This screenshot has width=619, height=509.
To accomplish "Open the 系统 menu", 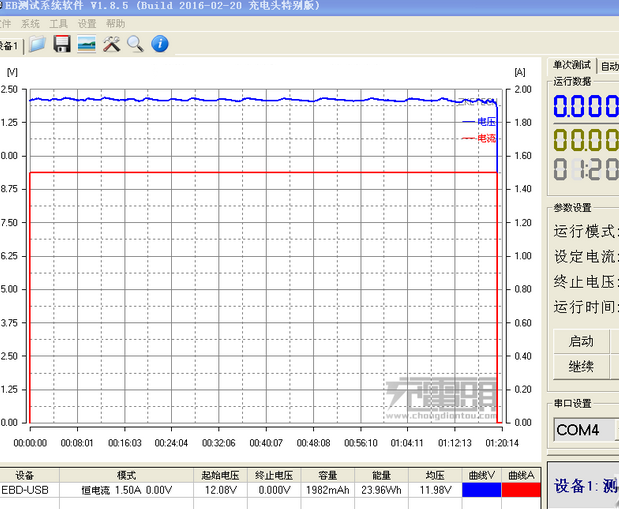I will click(31, 23).
